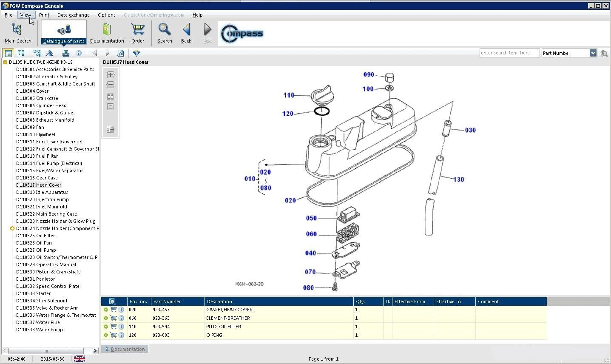Click tree panel horizontal scrollbar thumb
The image size is (611, 364).
pyautogui.click(x=46, y=351)
